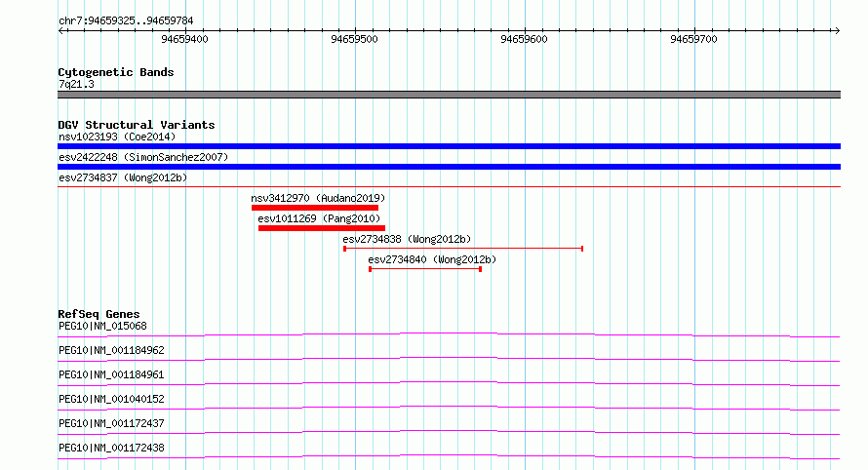Select the esv2734840 (Wong2012b) variant line
The width and height of the screenshot is (868, 470).
coord(425,269)
